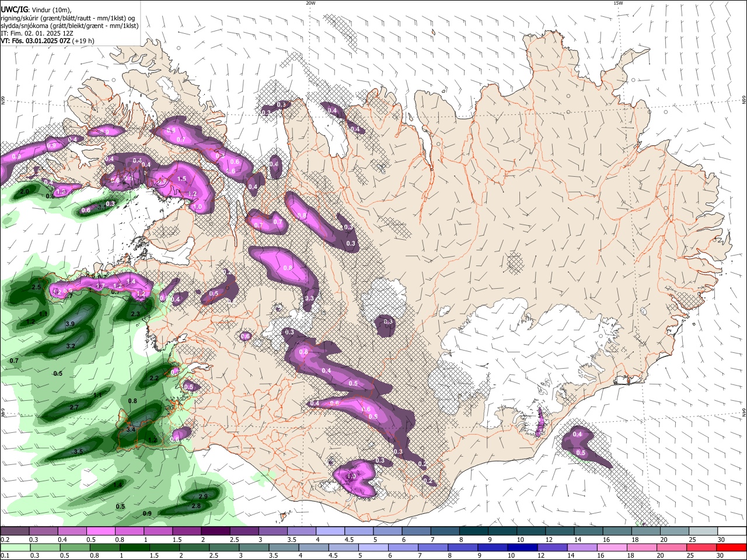Image resolution: width=747 pixels, height=560 pixels.
Task: Click the red-pink 25–30 swatch, lower scale
Action: point(702,548)
